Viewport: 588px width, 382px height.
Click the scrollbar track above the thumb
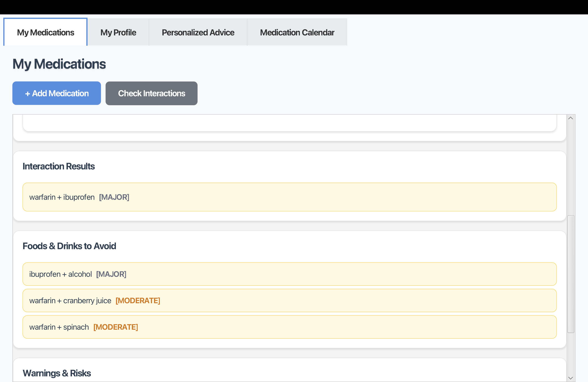[x=570, y=168]
